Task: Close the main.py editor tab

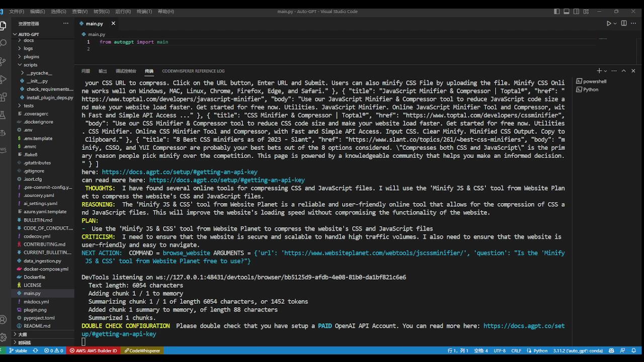Action: coord(113,23)
